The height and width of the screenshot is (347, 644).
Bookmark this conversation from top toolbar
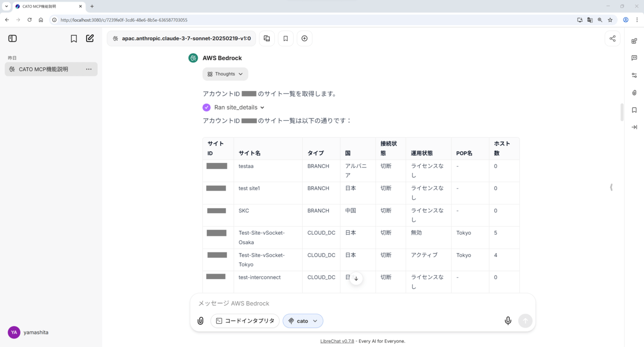pos(286,39)
